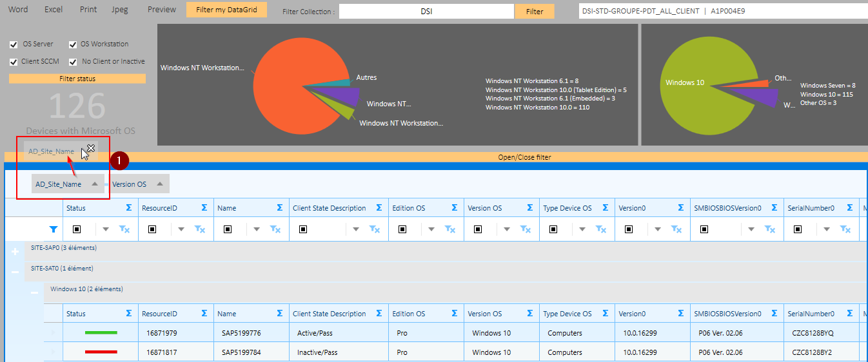Uncheck the OS Server checkbox

tap(14, 44)
